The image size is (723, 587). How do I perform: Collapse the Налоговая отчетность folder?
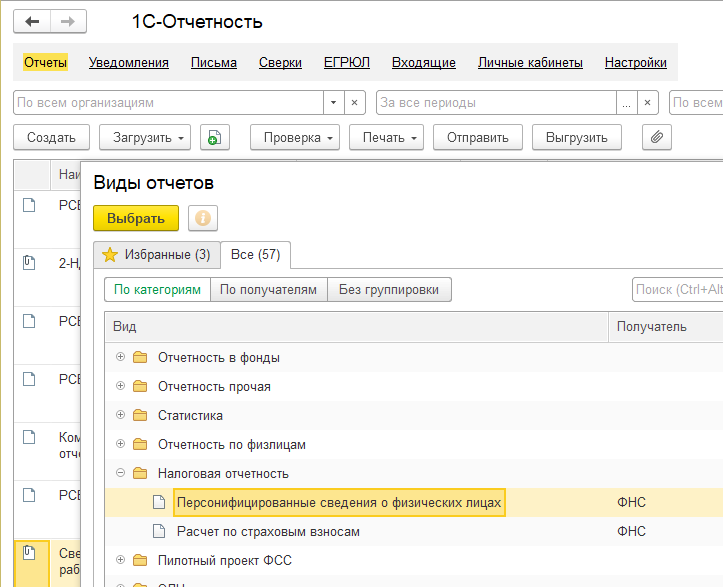pyautogui.click(x=120, y=473)
